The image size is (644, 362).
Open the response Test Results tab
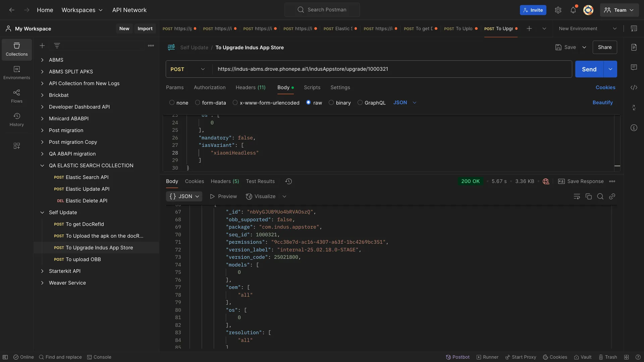tap(260, 181)
